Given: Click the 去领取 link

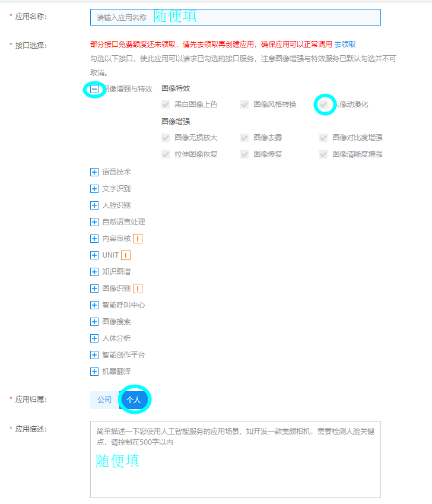Looking at the screenshot, I should tap(345, 45).
